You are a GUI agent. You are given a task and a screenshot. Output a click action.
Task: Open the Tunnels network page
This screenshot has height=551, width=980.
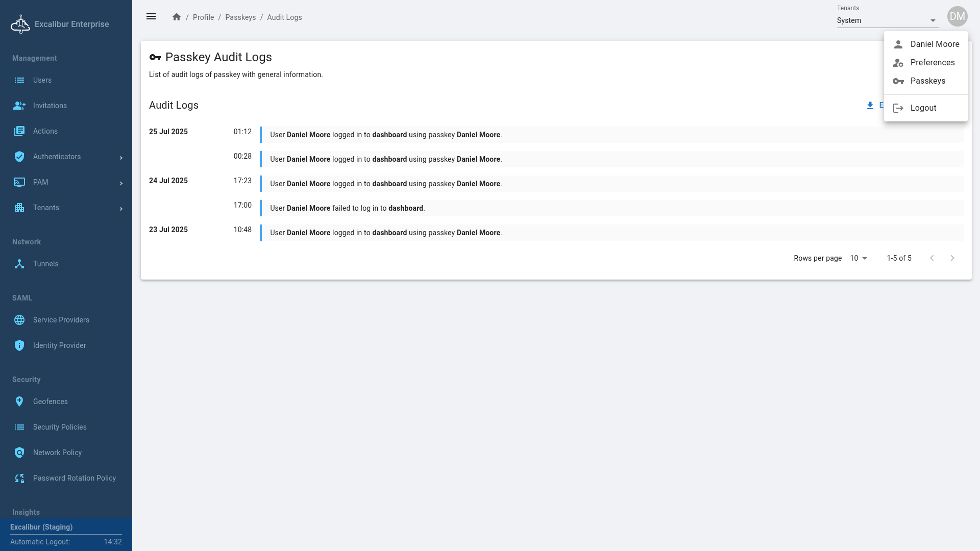(x=45, y=264)
